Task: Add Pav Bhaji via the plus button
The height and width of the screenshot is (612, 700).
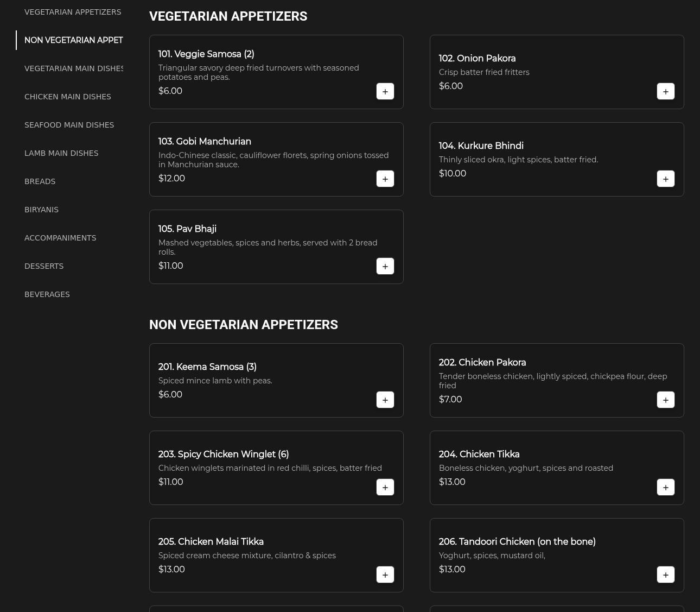Action: coord(385,266)
